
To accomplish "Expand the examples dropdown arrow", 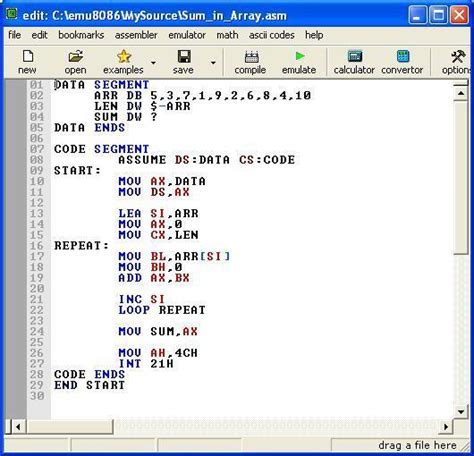I will (x=153, y=62).
